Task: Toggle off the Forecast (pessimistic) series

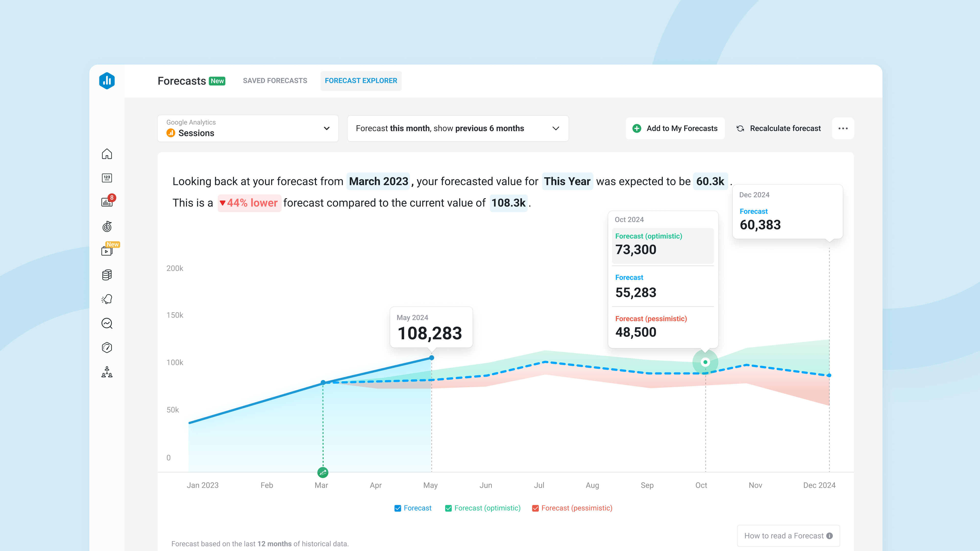Action: pyautogui.click(x=535, y=508)
